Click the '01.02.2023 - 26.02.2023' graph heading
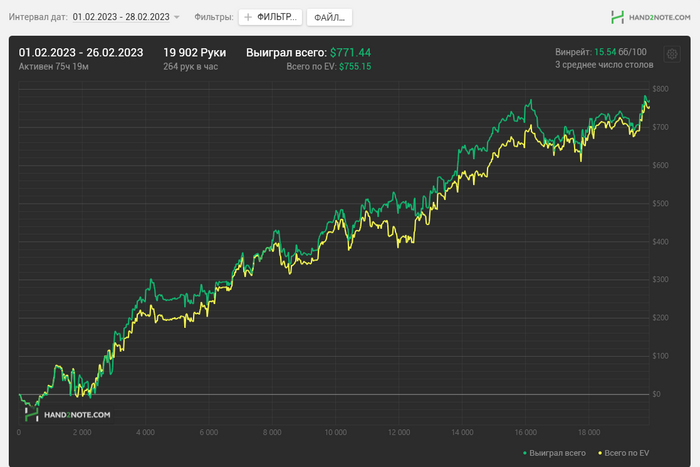The image size is (700, 467). pos(81,53)
